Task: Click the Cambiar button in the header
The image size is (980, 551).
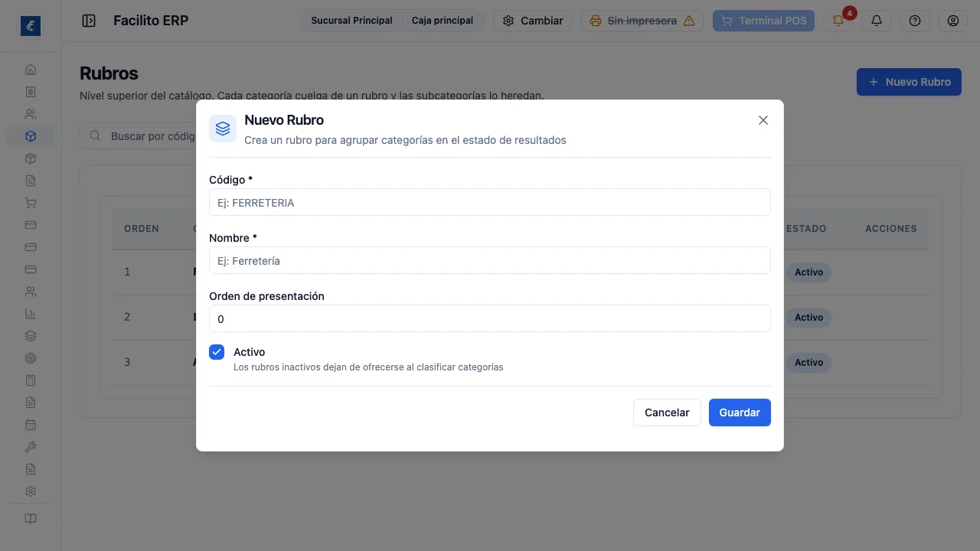Action: (x=533, y=21)
